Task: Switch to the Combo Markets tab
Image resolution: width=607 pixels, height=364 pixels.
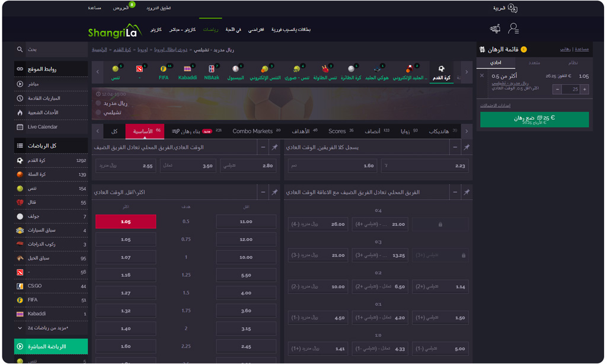Action: 256,131
